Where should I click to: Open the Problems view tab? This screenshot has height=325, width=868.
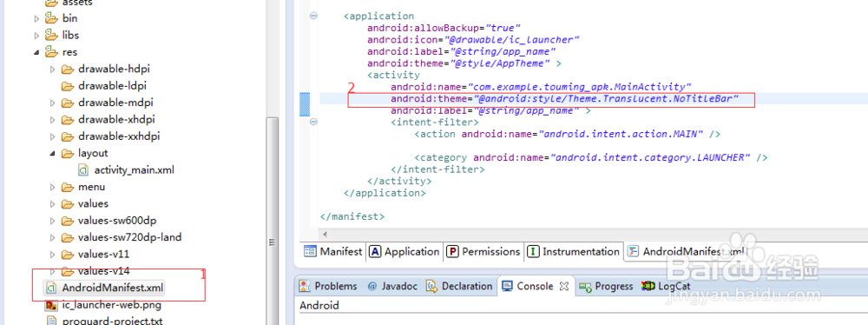328,286
